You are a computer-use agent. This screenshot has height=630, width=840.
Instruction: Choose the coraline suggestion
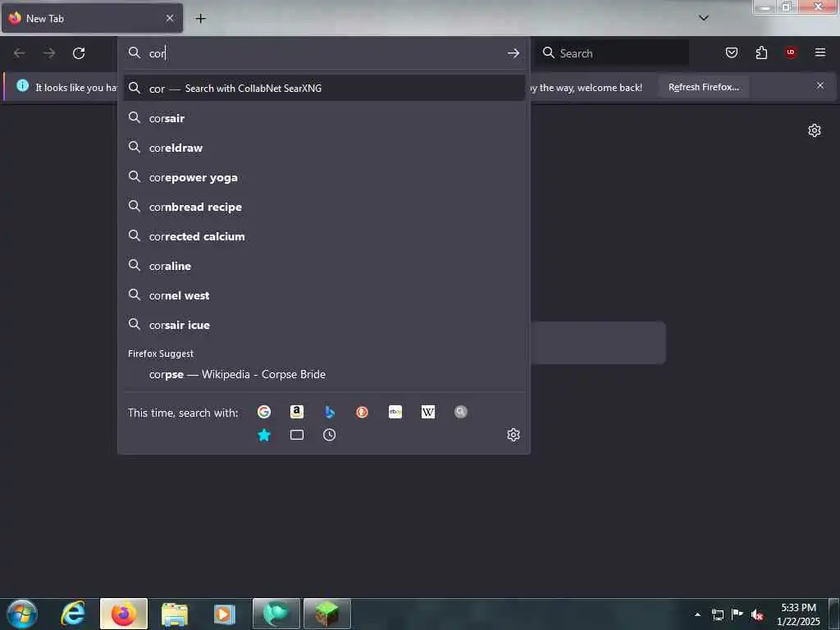324,266
